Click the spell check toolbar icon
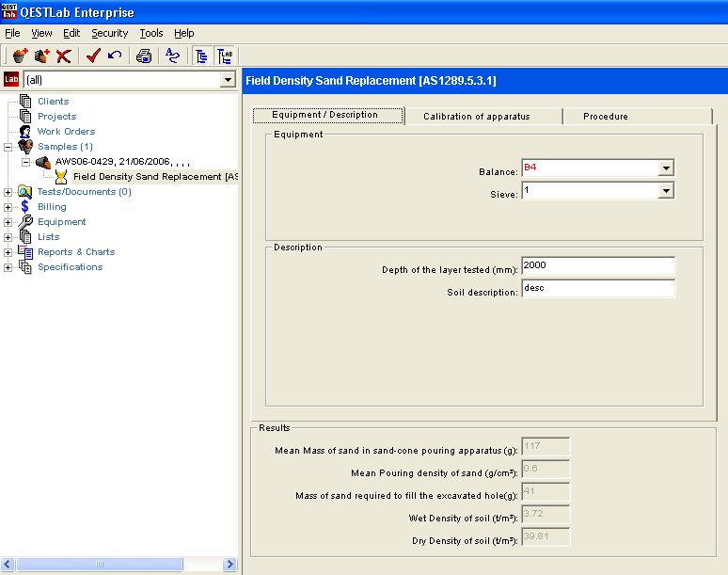The image size is (728, 575). [x=172, y=56]
